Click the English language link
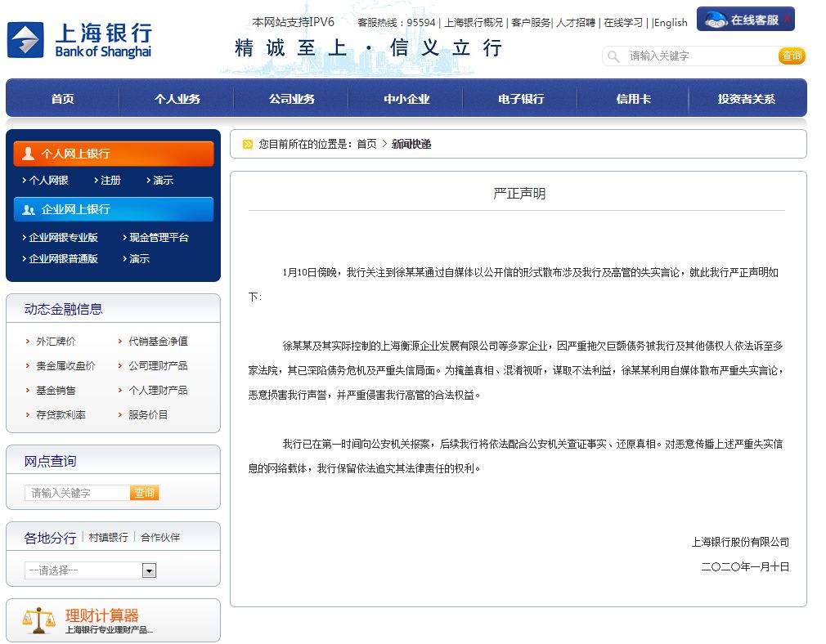This screenshot has height=644, width=826. (671, 22)
